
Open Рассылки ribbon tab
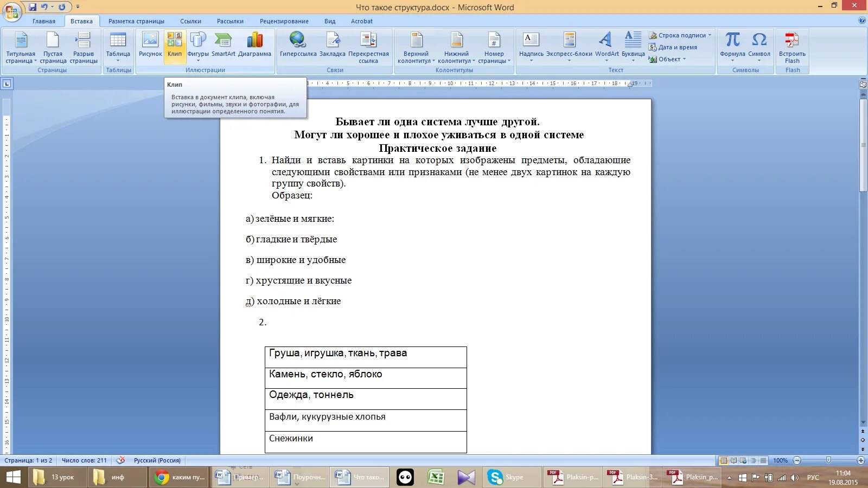(x=230, y=21)
